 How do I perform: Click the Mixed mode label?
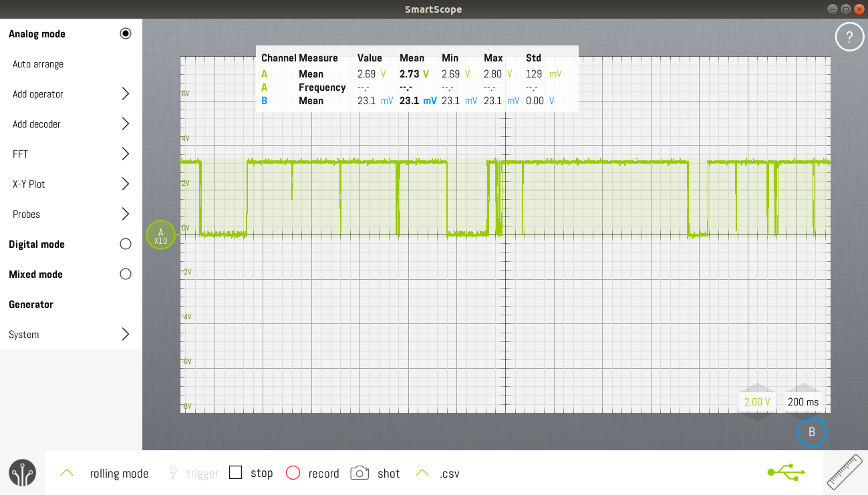tap(35, 275)
